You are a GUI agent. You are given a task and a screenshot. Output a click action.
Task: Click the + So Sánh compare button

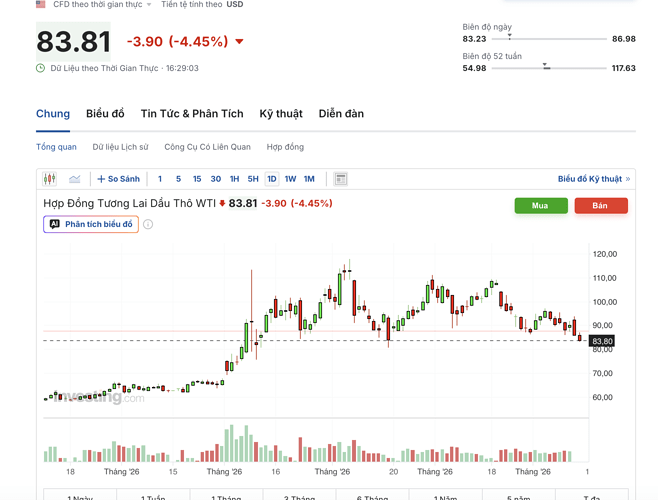tap(119, 179)
